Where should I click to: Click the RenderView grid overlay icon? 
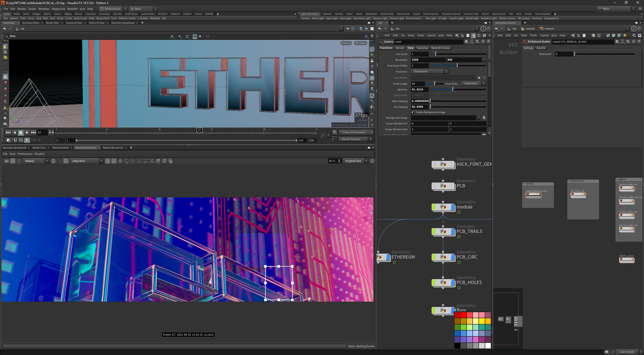[114, 161]
